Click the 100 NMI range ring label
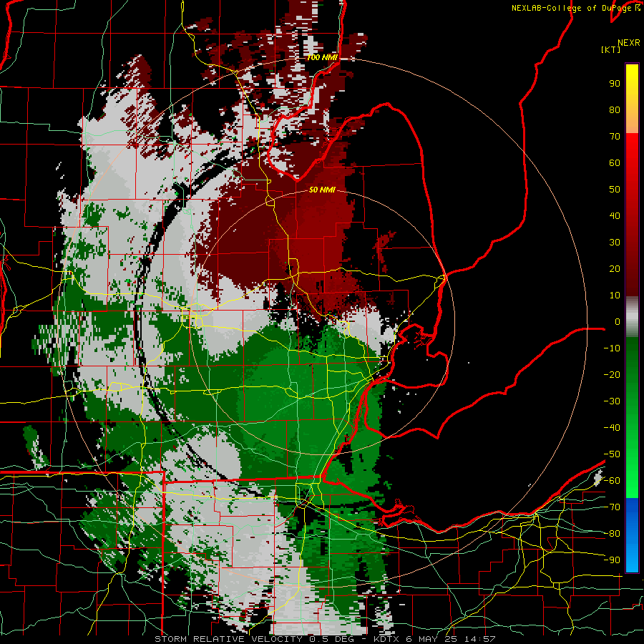The height and width of the screenshot is (644, 644). click(x=323, y=57)
